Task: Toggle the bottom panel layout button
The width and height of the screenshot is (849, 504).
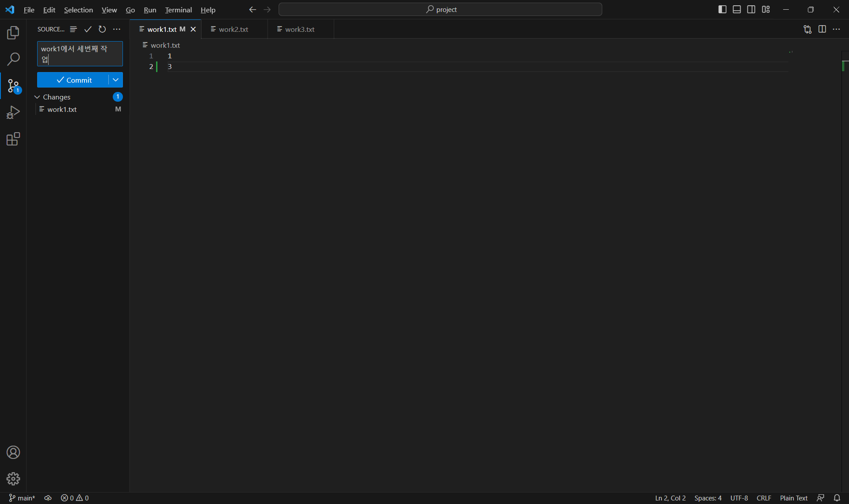Action: point(737,9)
